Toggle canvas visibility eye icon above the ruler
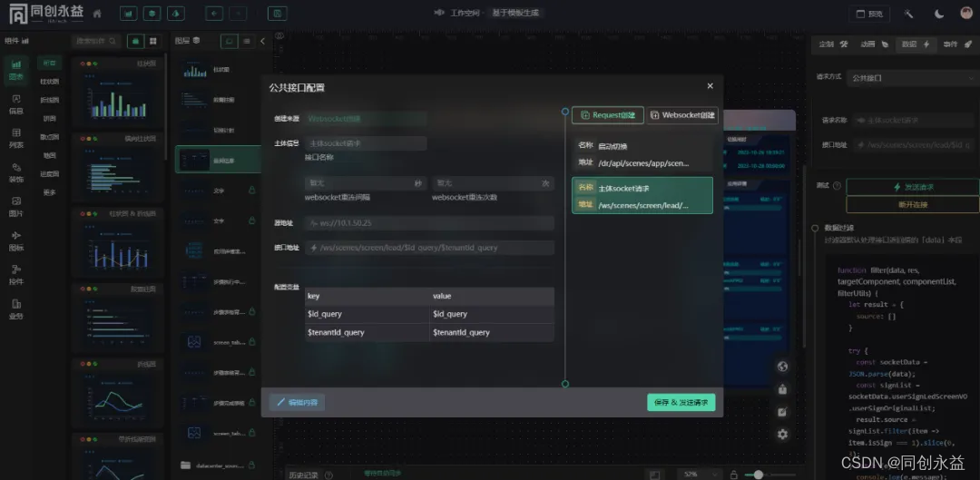This screenshot has width=980, height=480. click(x=280, y=37)
